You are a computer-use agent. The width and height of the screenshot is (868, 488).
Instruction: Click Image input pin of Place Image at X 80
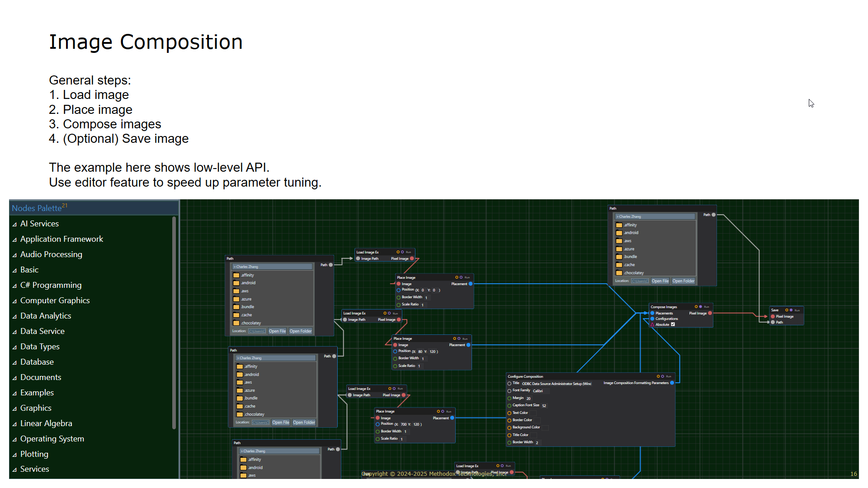tap(395, 345)
